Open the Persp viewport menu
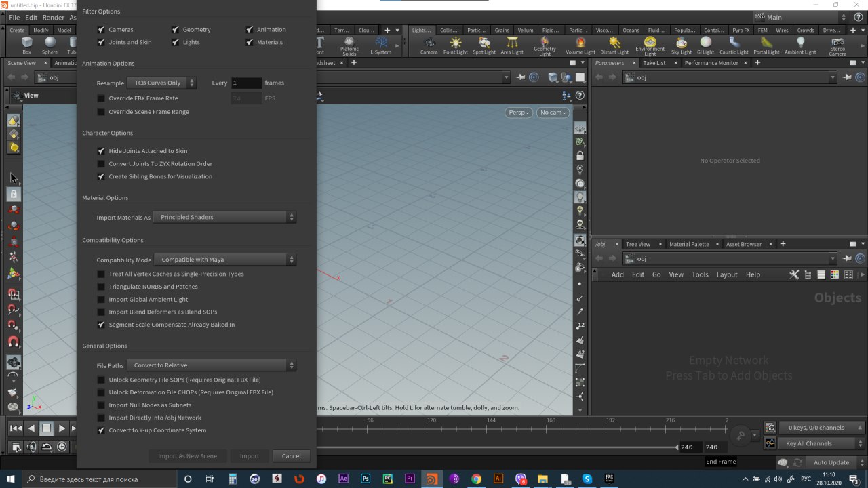868x488 pixels. point(519,113)
